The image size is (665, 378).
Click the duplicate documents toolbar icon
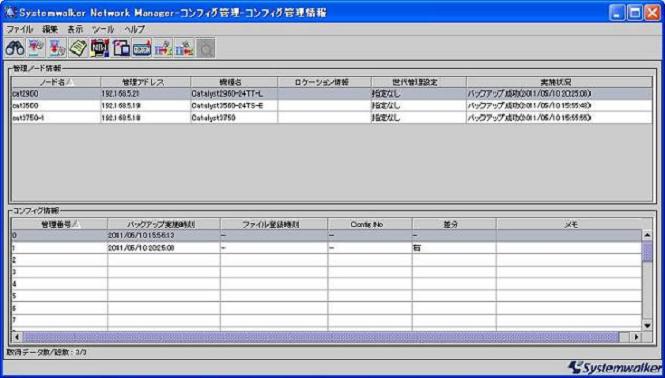(x=121, y=48)
